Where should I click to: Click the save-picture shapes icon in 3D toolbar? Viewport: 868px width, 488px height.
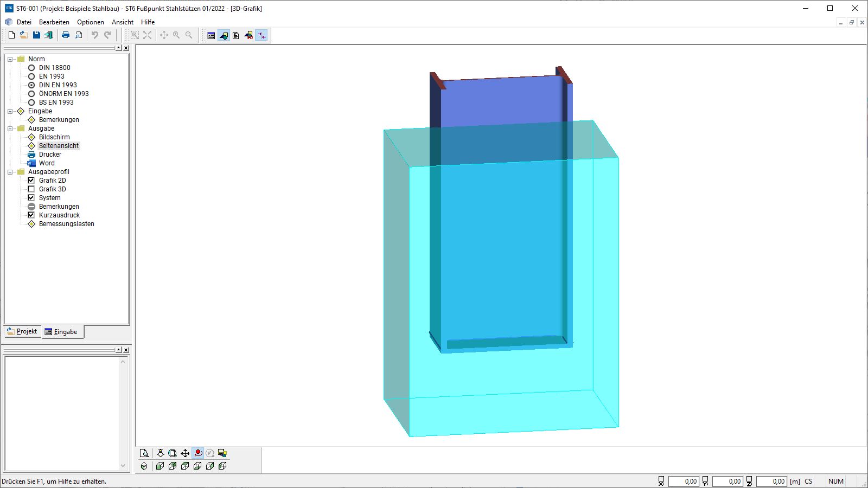(x=222, y=453)
